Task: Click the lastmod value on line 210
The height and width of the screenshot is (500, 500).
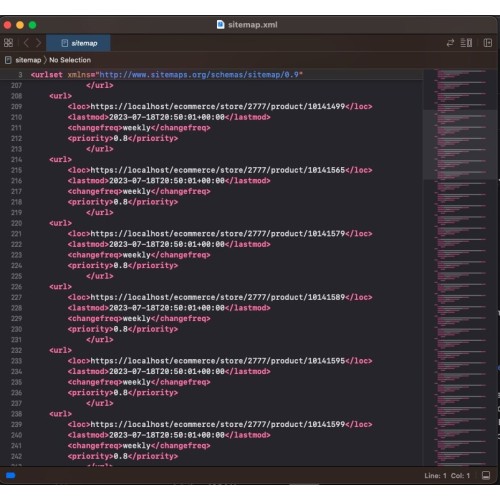Action: pos(167,117)
